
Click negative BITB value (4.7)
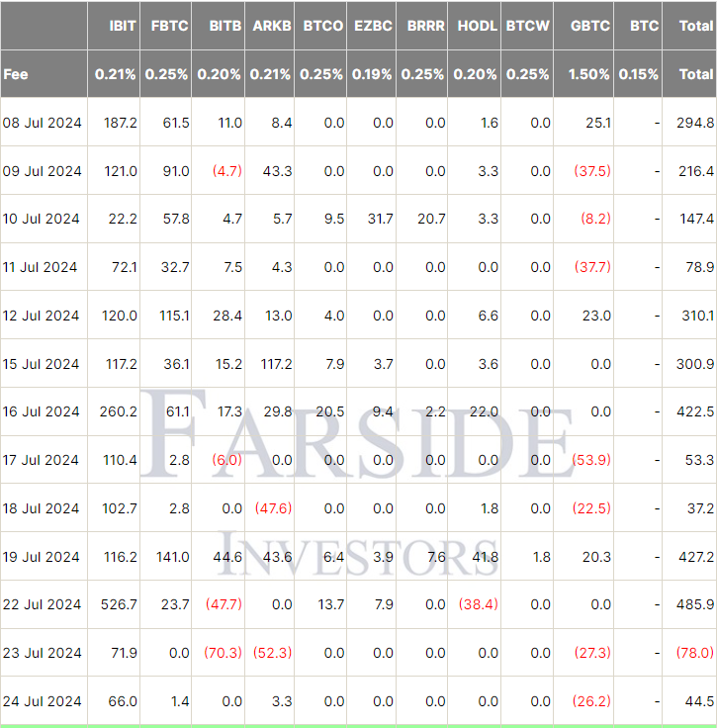(x=227, y=171)
